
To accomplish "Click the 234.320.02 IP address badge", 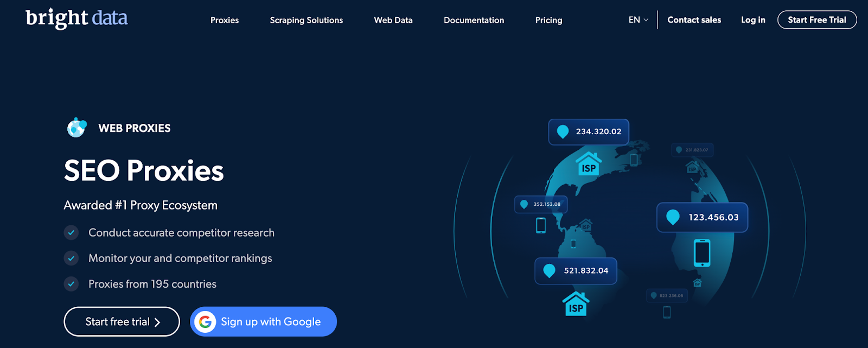I will point(589,132).
